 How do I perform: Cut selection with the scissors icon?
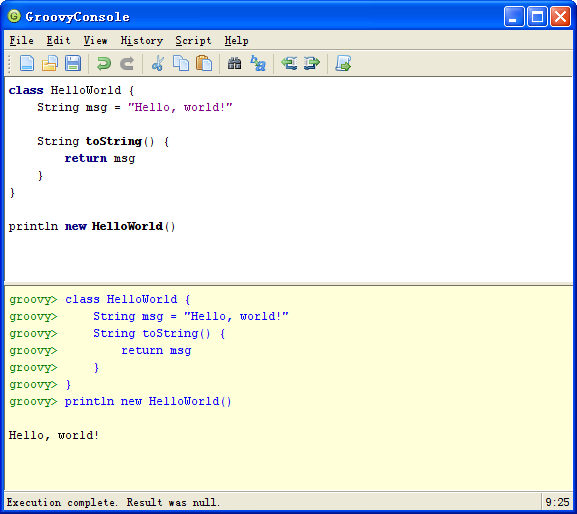tap(158, 63)
